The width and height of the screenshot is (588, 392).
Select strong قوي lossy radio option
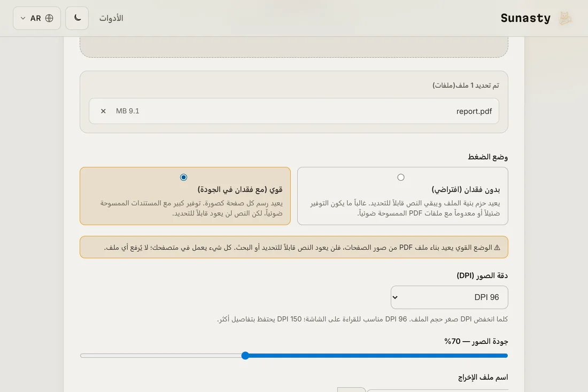[x=183, y=177]
